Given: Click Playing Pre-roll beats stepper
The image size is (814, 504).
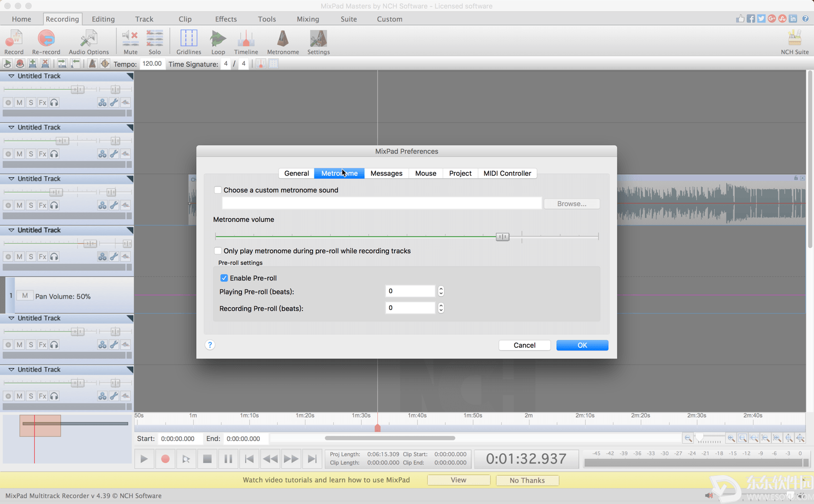Looking at the screenshot, I should pyautogui.click(x=441, y=291).
